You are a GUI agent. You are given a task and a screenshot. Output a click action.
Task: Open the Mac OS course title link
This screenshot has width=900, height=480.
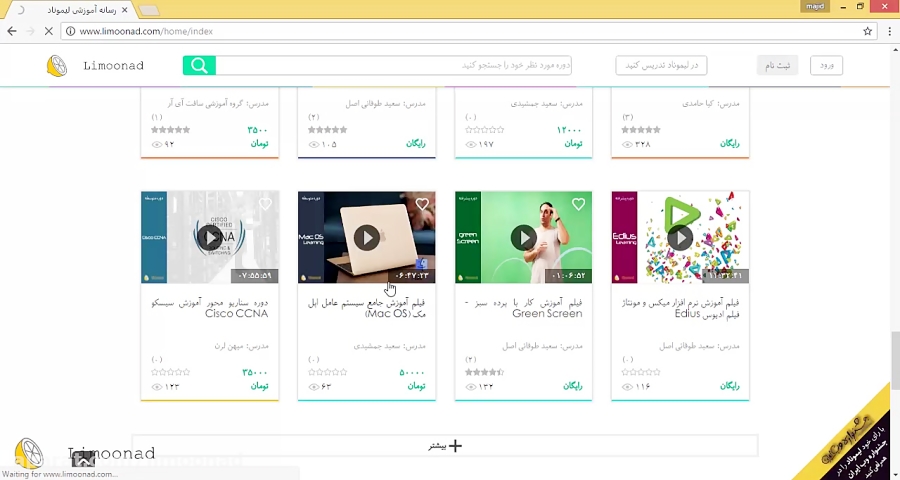[x=367, y=308]
